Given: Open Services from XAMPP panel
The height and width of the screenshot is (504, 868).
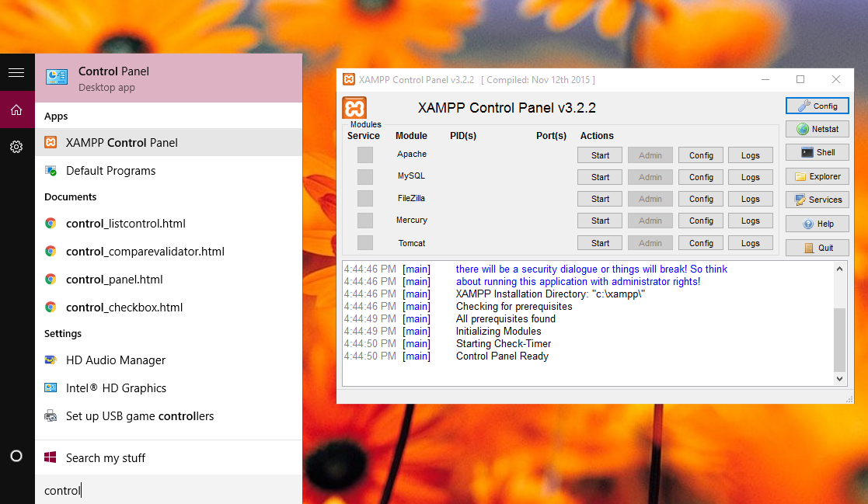Looking at the screenshot, I should pos(817,200).
